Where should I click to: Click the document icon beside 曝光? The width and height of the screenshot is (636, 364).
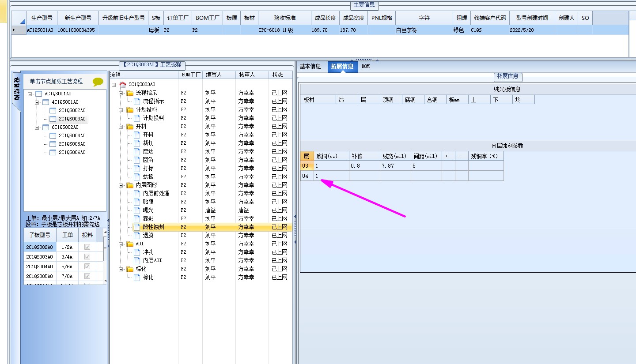coord(137,210)
